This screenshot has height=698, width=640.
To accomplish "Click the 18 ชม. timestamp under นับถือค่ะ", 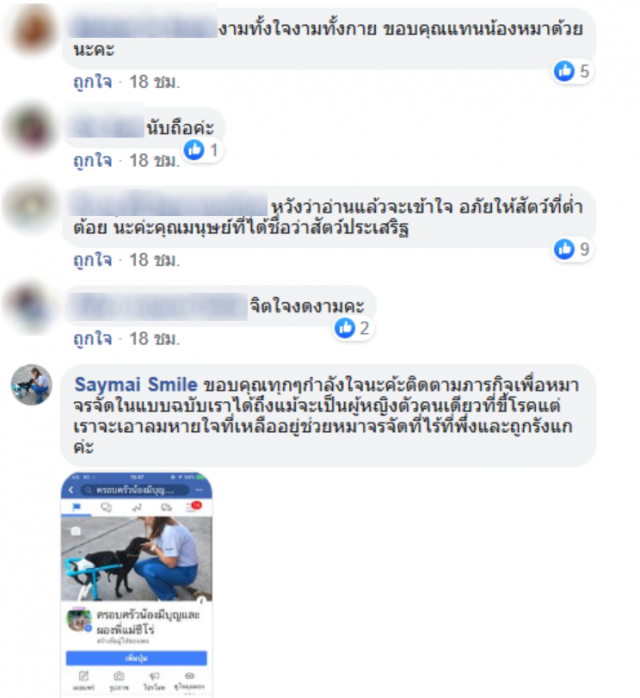I will pyautogui.click(x=154, y=161).
